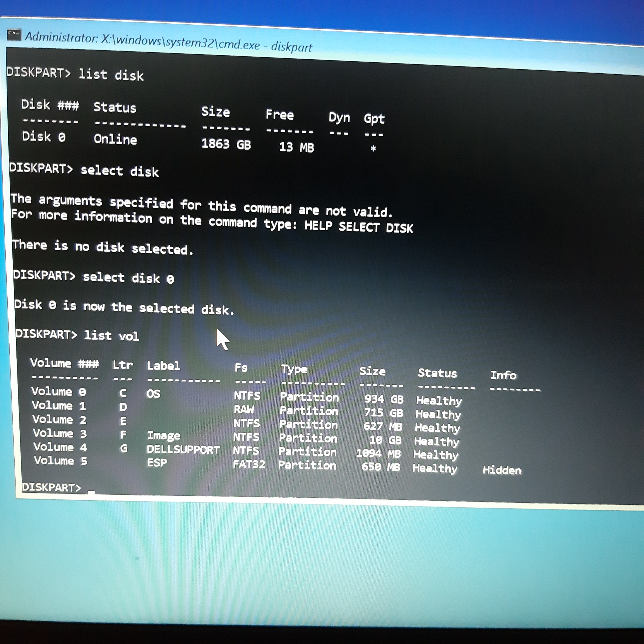This screenshot has height=644, width=644.
Task: Click the 'Volume 4' row label
Action: coord(60,447)
